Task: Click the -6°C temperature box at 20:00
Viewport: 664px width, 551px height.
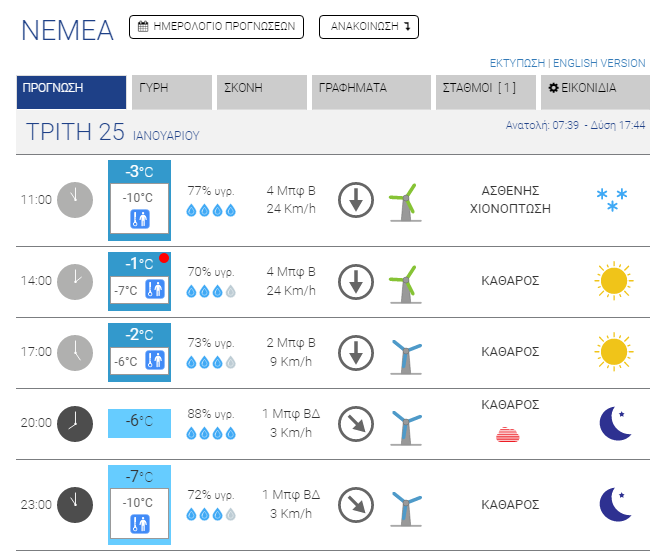Action: tap(138, 422)
